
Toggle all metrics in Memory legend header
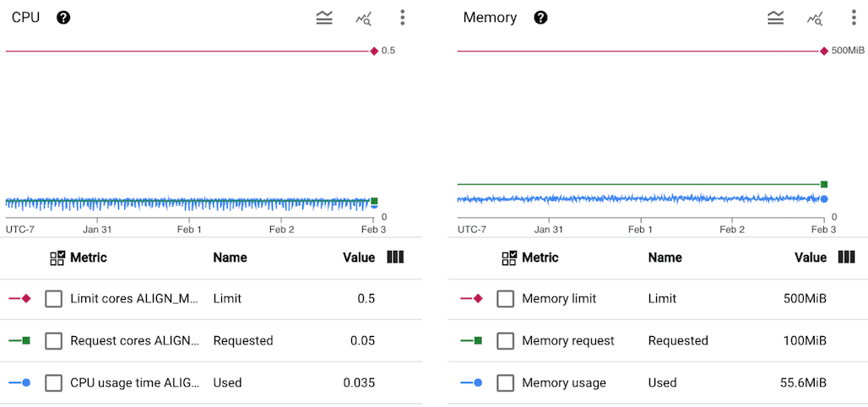tap(509, 258)
